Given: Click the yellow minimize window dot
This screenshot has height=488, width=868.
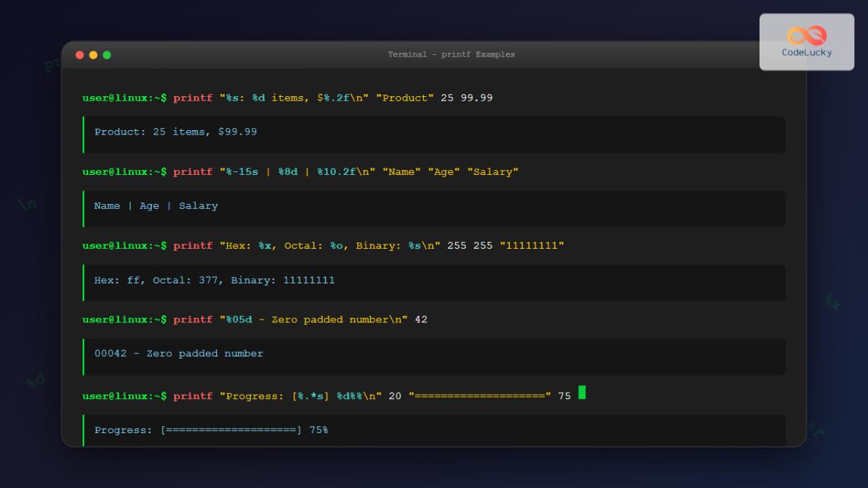Looking at the screenshot, I should point(93,55).
